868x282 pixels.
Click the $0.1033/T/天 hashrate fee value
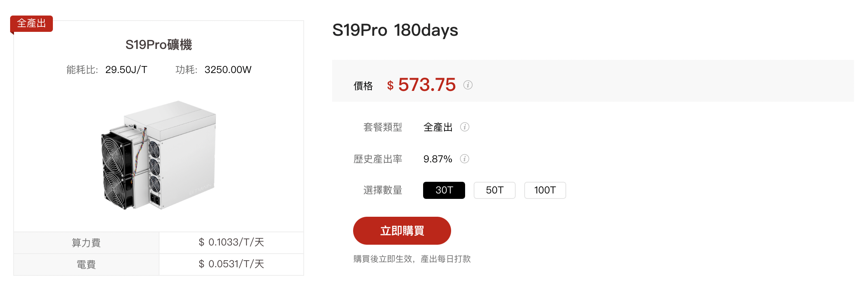(231, 242)
